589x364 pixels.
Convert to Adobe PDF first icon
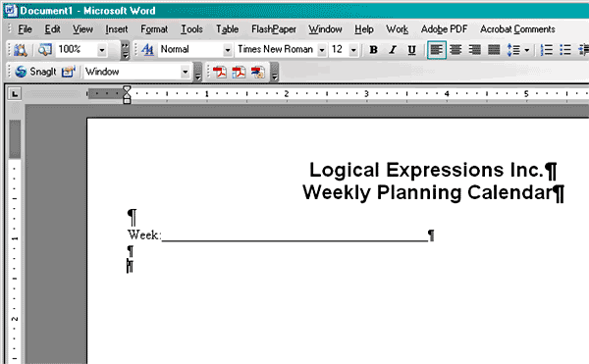pos(219,72)
